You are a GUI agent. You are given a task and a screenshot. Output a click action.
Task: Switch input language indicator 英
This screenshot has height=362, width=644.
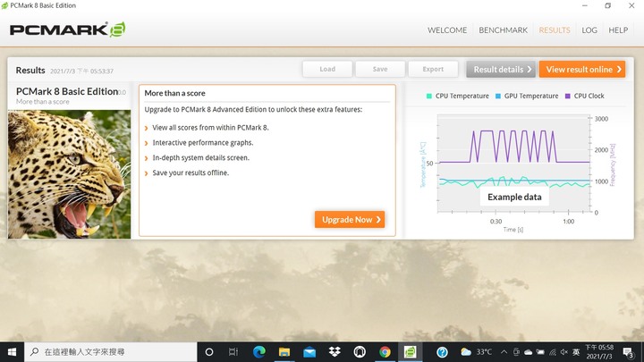click(x=576, y=352)
